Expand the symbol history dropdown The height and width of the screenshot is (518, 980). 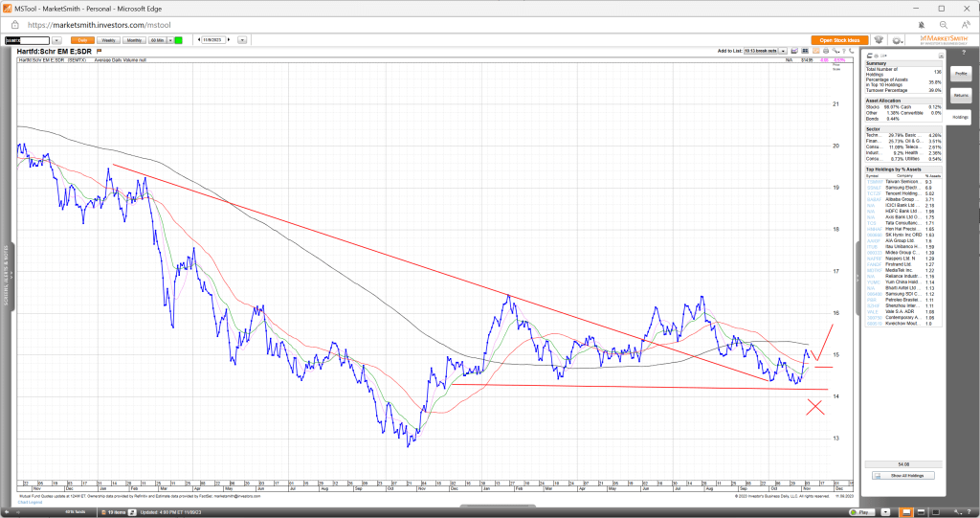pos(57,40)
